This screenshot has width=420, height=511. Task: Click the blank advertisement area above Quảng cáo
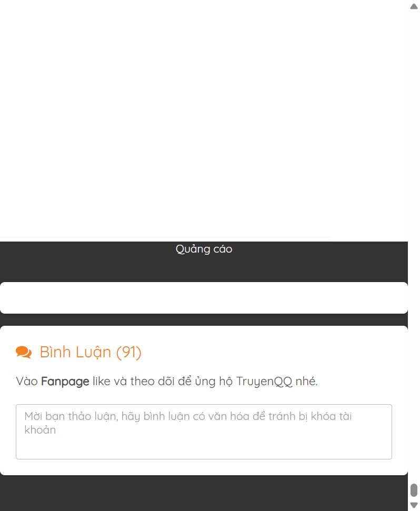204,119
